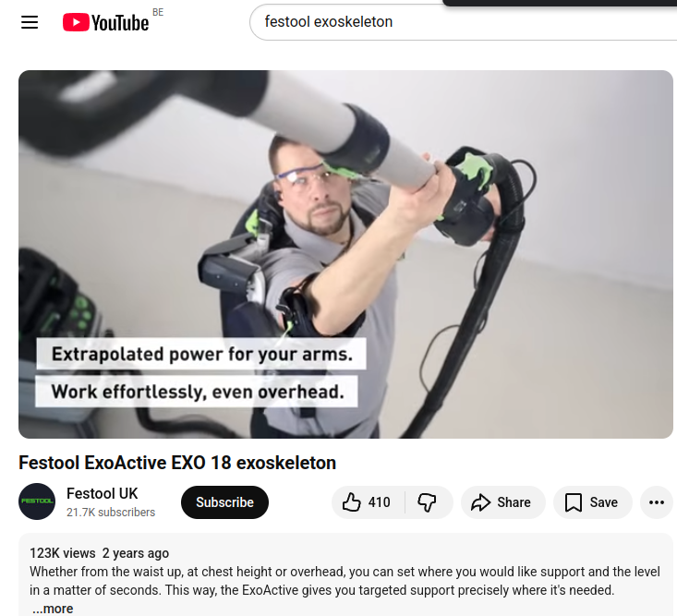Open the three-dot more actions menu
This screenshot has width=677, height=616.
pyautogui.click(x=657, y=502)
